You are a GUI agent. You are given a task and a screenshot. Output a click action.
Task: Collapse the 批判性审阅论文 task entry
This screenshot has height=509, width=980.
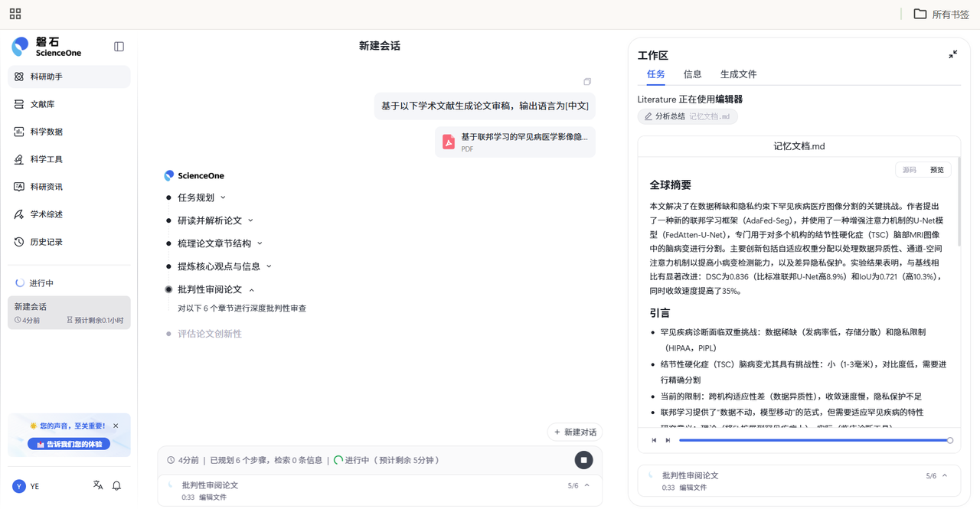pyautogui.click(x=586, y=485)
